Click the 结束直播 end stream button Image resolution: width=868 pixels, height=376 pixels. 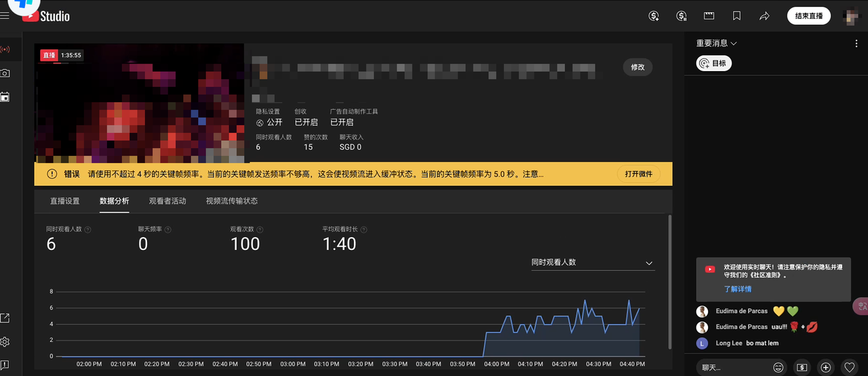click(x=808, y=16)
